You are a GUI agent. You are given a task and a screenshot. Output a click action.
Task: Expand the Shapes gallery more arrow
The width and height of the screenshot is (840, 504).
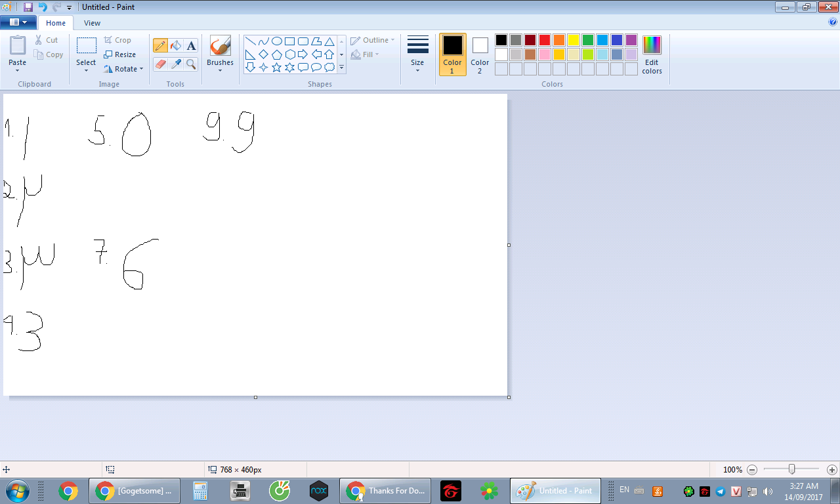point(341,67)
